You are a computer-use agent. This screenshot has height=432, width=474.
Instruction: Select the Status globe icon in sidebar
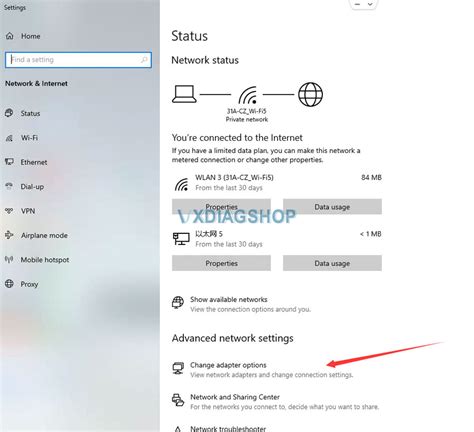coord(9,113)
